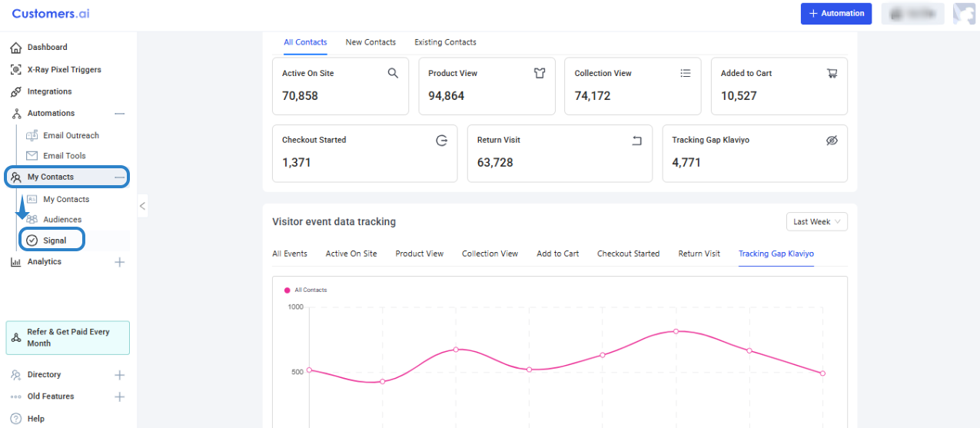Collapse the sidebar with the chevron handle

point(142,206)
